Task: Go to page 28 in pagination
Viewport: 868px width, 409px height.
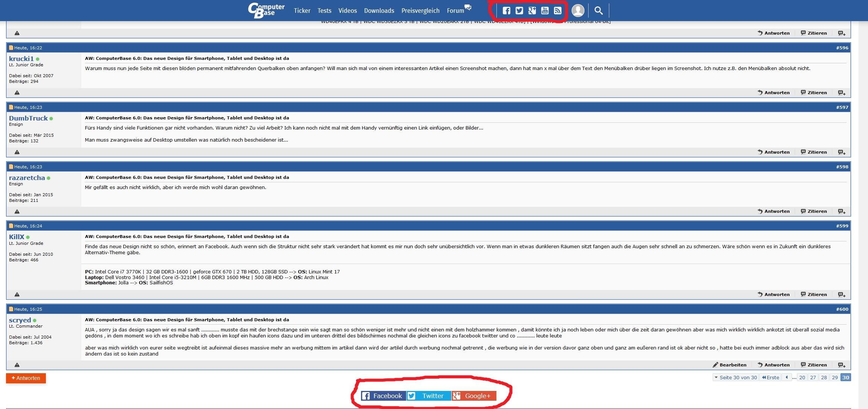Action: [824, 377]
